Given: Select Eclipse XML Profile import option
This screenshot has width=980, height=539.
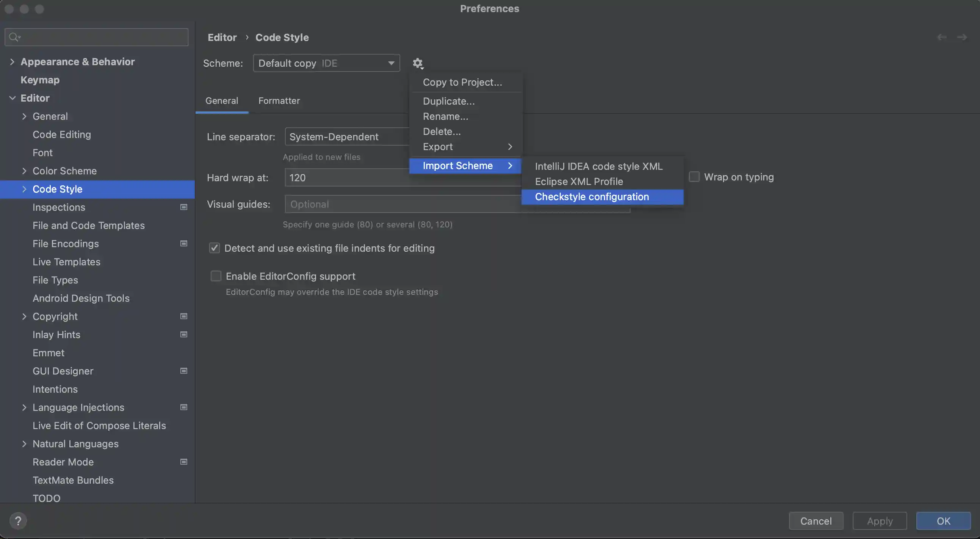Looking at the screenshot, I should 579,182.
